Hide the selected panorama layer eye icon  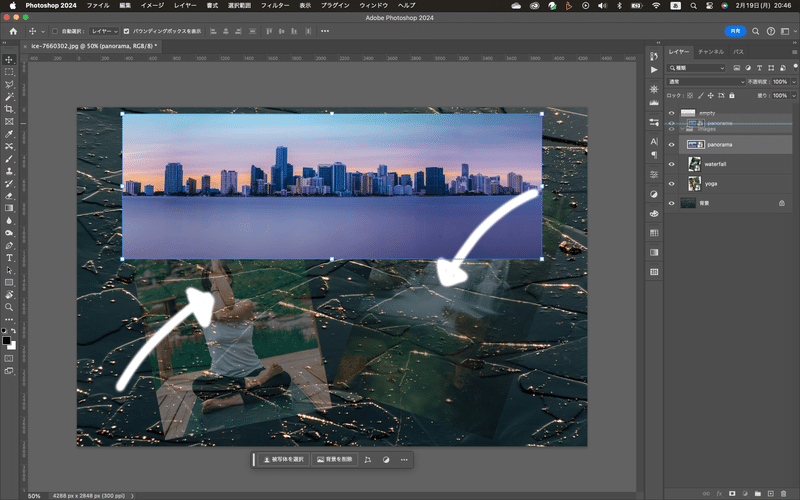coord(671,145)
